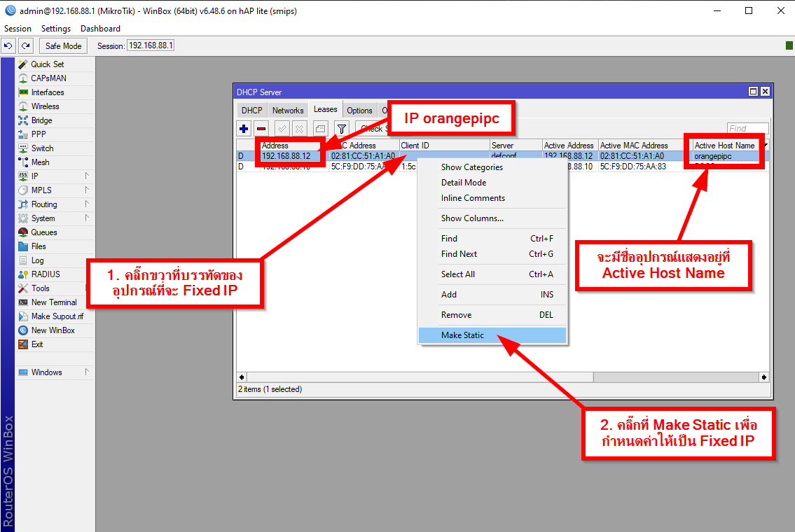
Task: Open Mesh in sidebar
Action: (x=55, y=162)
